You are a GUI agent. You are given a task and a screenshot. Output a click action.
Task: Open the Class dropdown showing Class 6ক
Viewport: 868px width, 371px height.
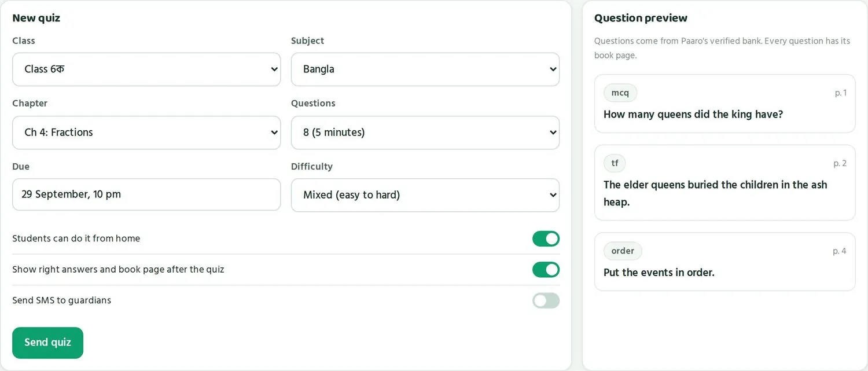pyautogui.click(x=146, y=69)
